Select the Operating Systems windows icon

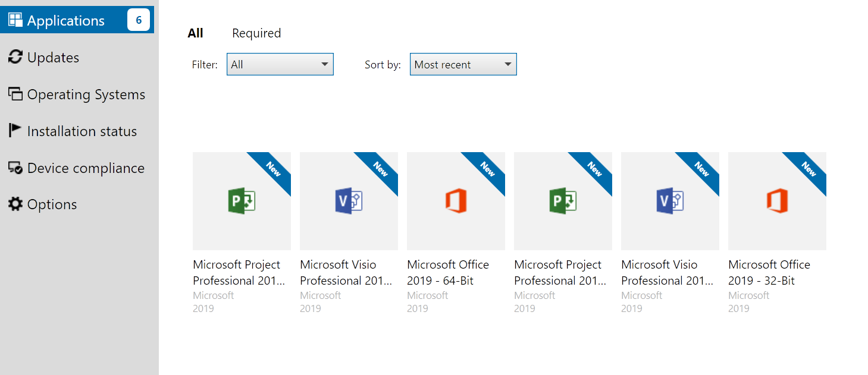(15, 94)
